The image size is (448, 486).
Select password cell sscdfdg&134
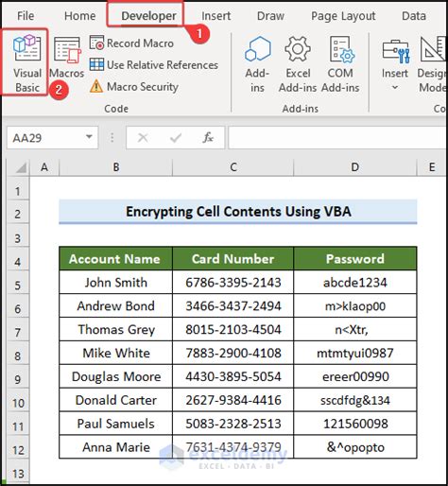[355, 400]
